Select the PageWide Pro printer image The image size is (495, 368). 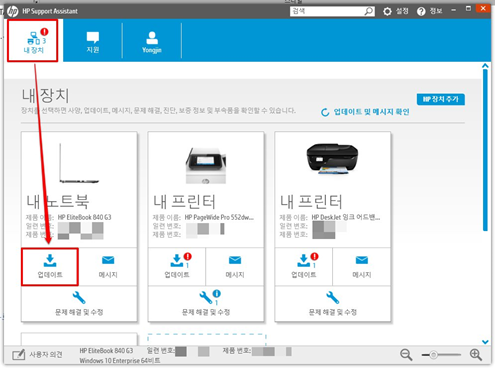[x=206, y=166]
